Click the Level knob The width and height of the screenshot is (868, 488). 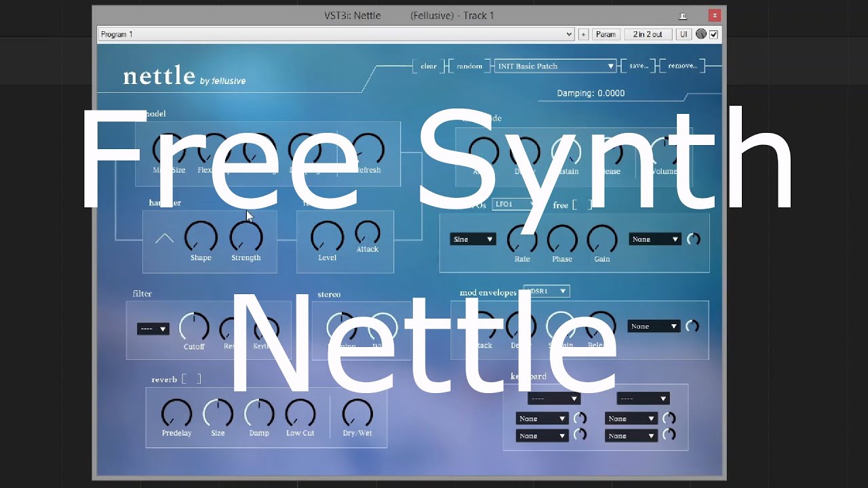(x=327, y=237)
